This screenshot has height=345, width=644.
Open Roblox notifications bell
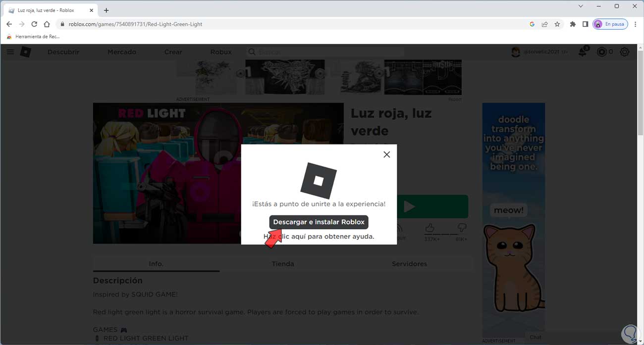click(583, 51)
